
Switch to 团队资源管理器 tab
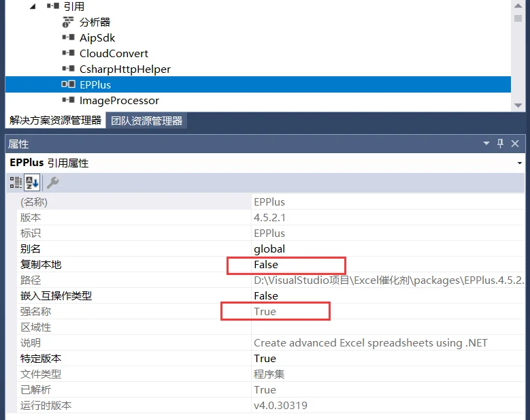(x=147, y=120)
